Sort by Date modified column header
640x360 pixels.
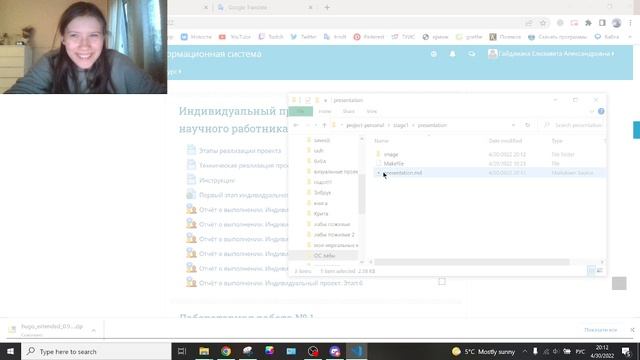click(x=505, y=141)
